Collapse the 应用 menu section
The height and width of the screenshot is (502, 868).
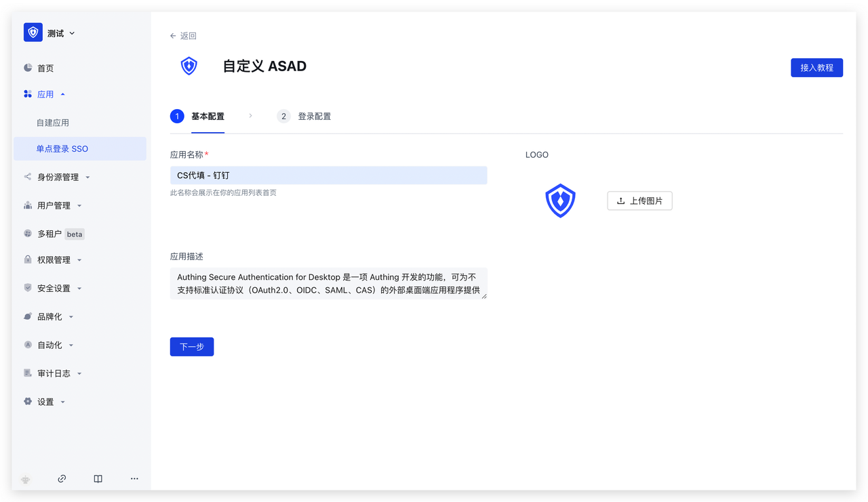[x=63, y=94]
